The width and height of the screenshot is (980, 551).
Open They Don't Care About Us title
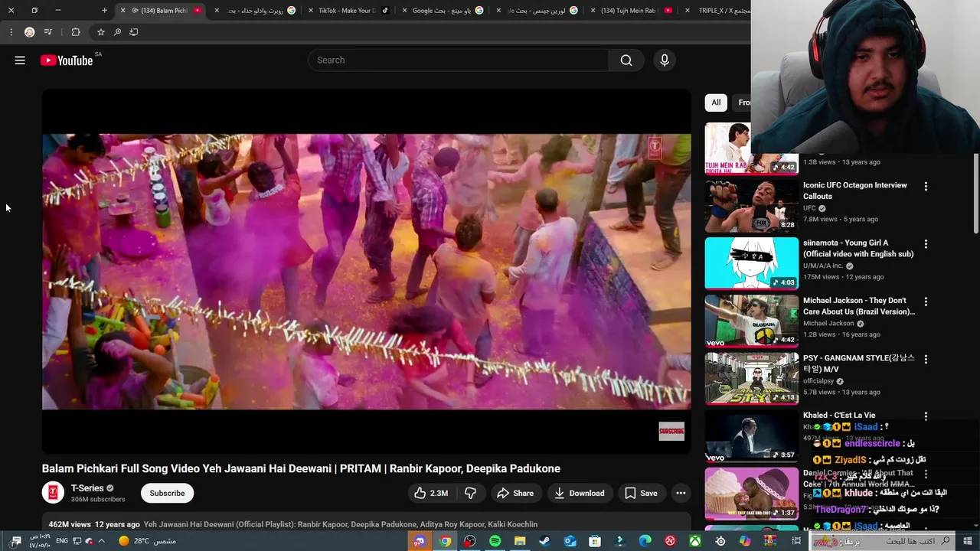[858, 306]
